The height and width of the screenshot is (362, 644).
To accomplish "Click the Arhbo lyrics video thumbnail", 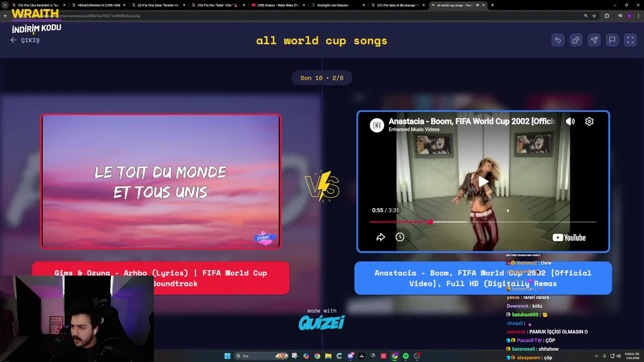I will [x=160, y=182].
